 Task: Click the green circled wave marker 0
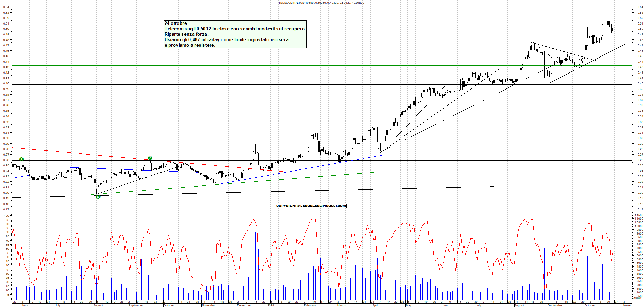click(98, 197)
